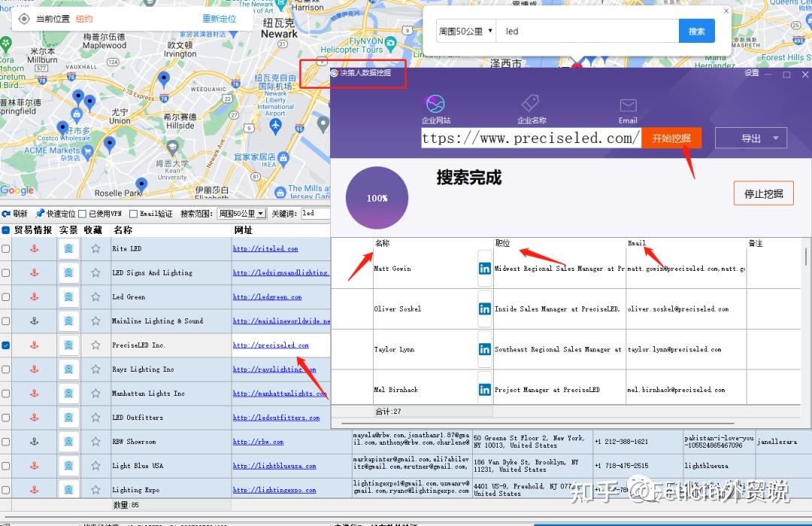This screenshot has height=526, width=812.
Task: Uncheck the PreciseLED Inc. row checkbox
Action: 6,345
